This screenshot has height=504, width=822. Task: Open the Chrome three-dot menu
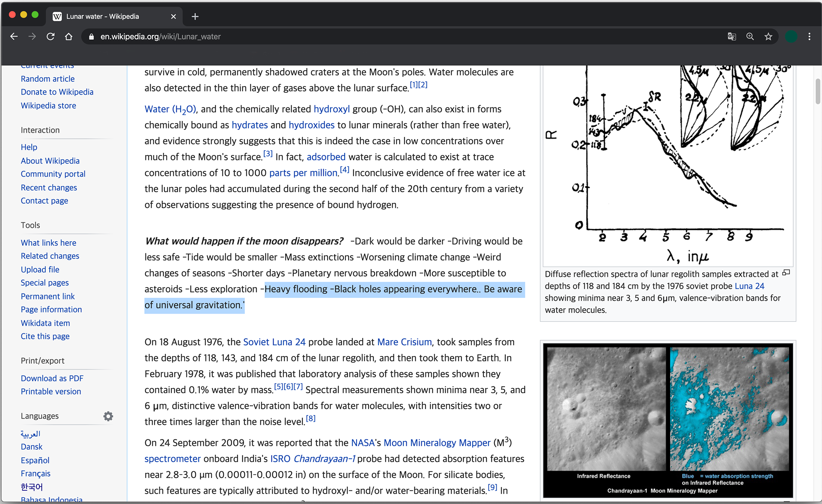click(809, 36)
